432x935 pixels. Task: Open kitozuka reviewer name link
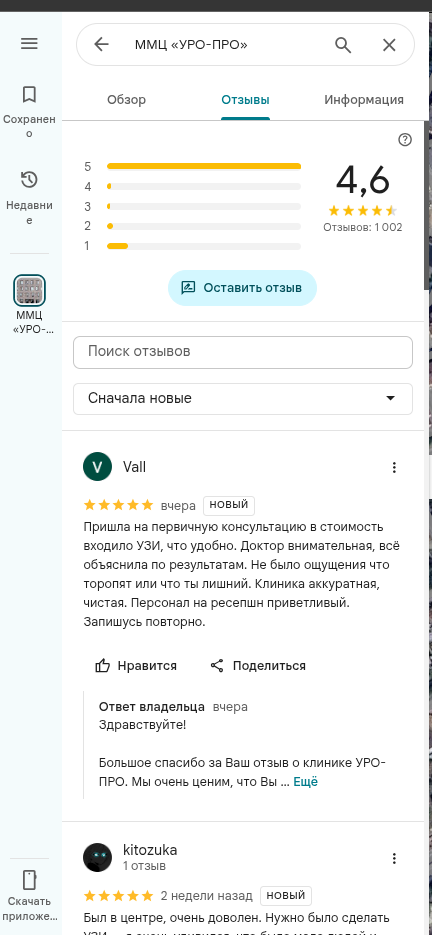[150, 850]
